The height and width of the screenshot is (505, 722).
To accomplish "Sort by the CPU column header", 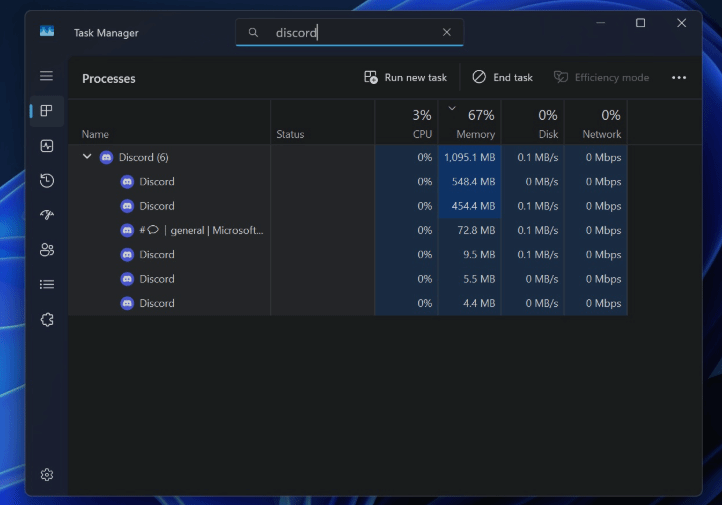I will click(406, 122).
